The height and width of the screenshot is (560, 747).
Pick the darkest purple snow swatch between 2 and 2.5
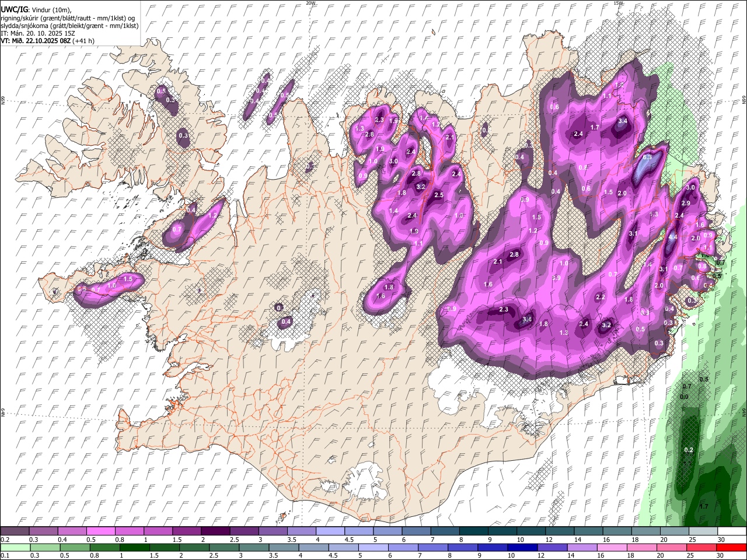[x=215, y=531]
